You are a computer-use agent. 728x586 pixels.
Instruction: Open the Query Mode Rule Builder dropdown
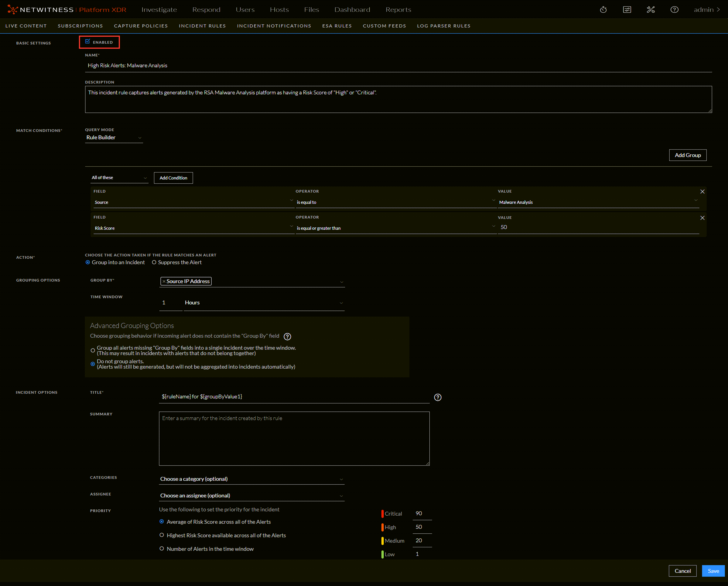(114, 137)
